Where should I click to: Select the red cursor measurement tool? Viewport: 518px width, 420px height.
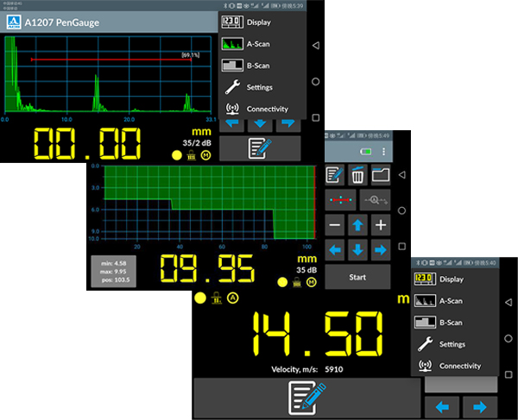[x=341, y=200]
